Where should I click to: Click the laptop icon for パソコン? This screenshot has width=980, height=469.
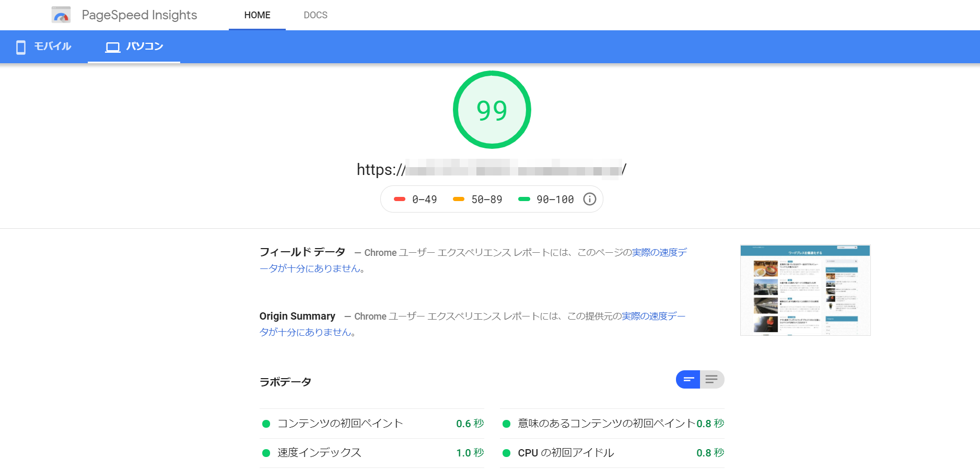pyautogui.click(x=112, y=47)
